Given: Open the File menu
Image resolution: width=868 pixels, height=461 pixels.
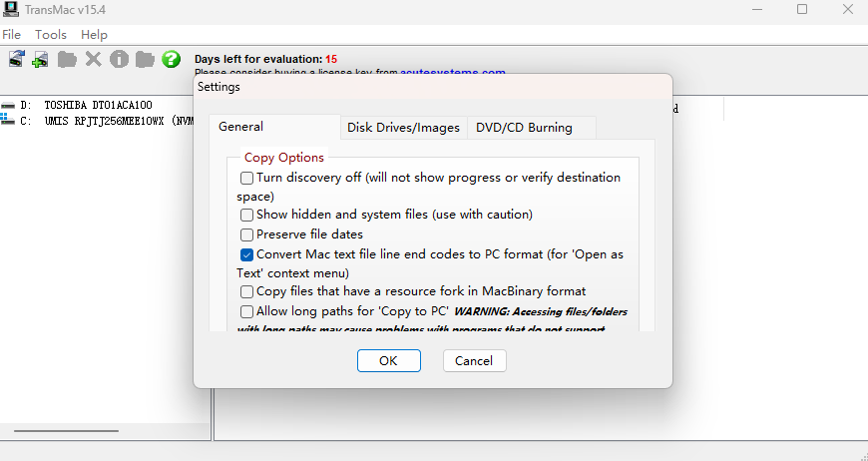Looking at the screenshot, I should 12,35.
